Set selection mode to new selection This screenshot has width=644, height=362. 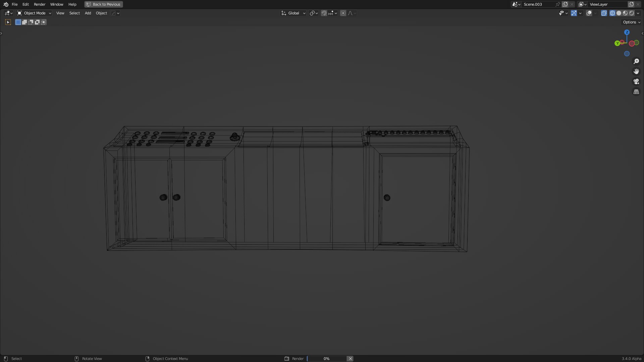point(18,22)
